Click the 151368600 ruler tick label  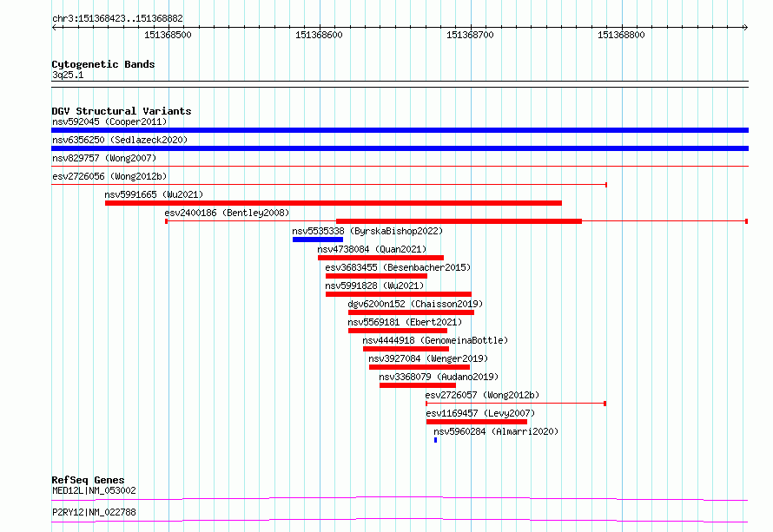point(319,35)
